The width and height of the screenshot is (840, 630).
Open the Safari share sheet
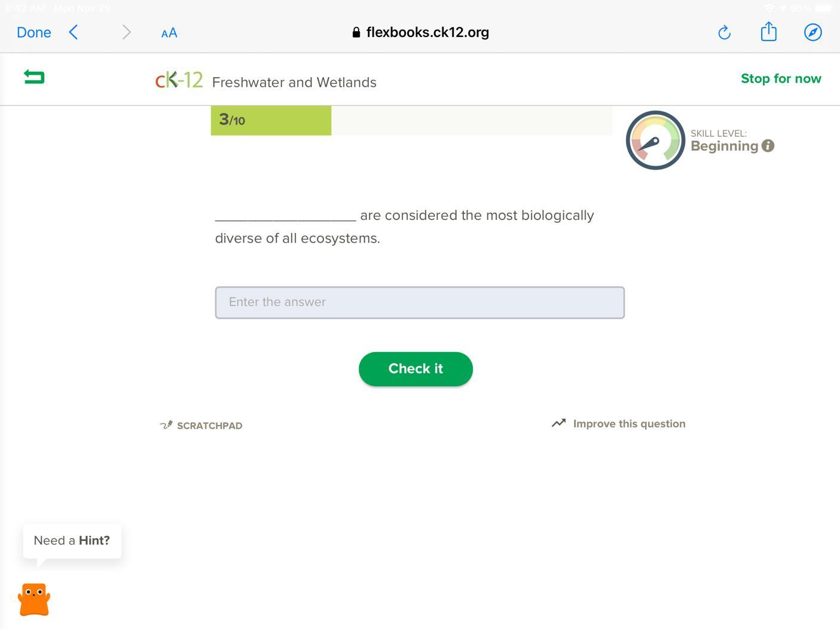768,32
